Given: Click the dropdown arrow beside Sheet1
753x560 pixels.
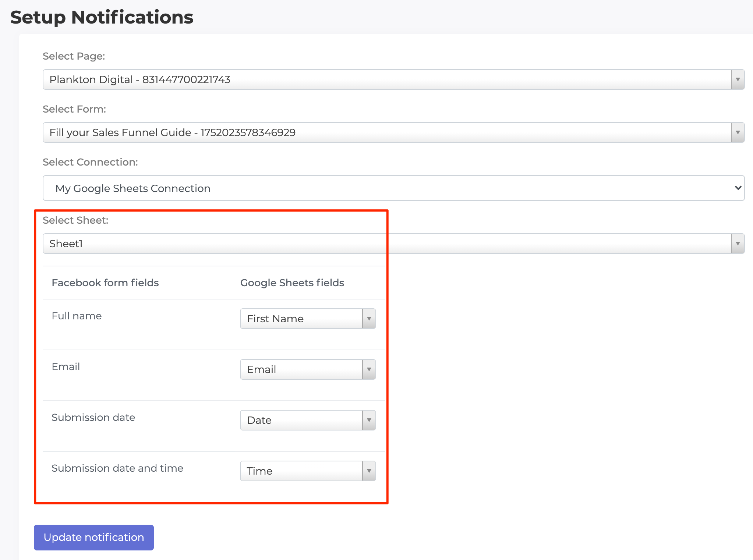Looking at the screenshot, I should 737,243.
